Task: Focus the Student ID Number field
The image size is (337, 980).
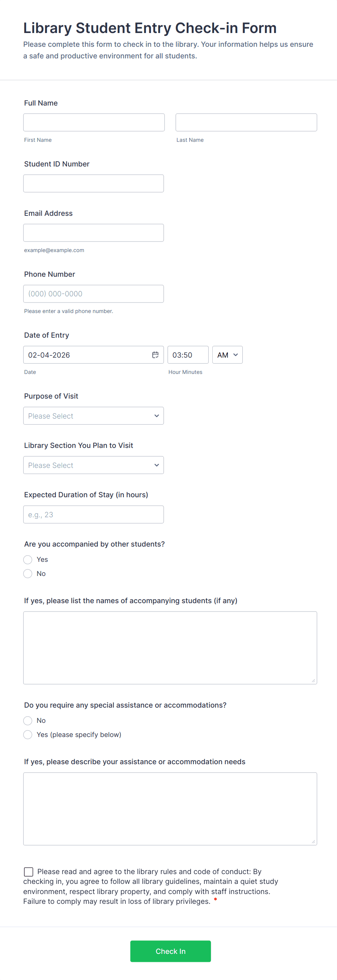Action: (93, 184)
